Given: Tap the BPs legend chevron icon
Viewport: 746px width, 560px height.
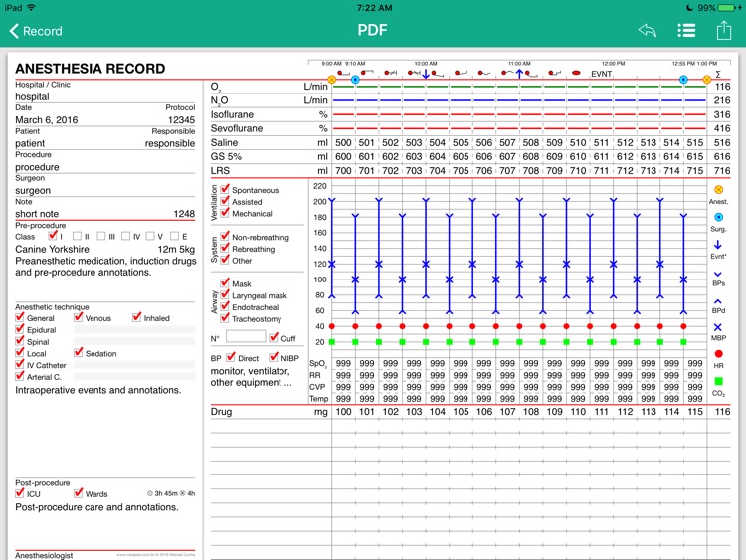Looking at the screenshot, I should coord(718,274).
